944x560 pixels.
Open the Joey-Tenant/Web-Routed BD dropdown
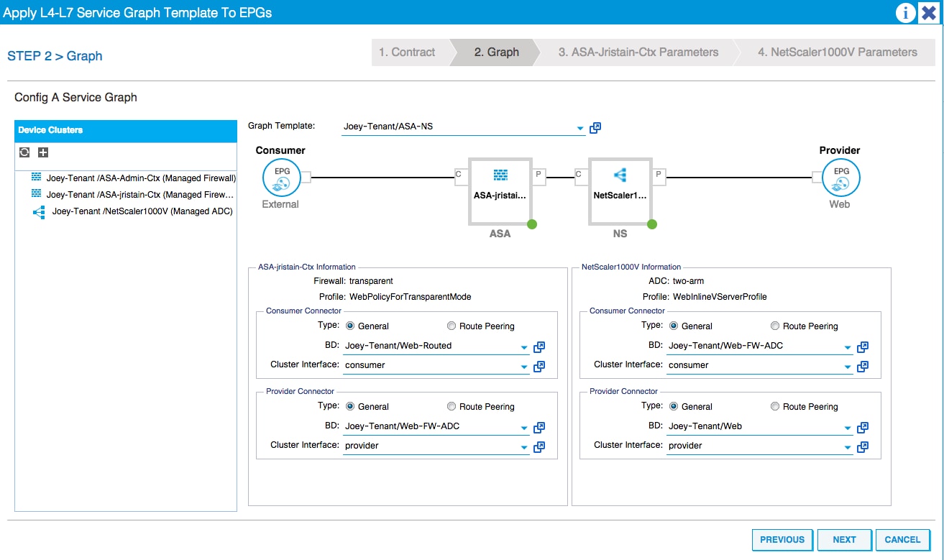point(524,346)
